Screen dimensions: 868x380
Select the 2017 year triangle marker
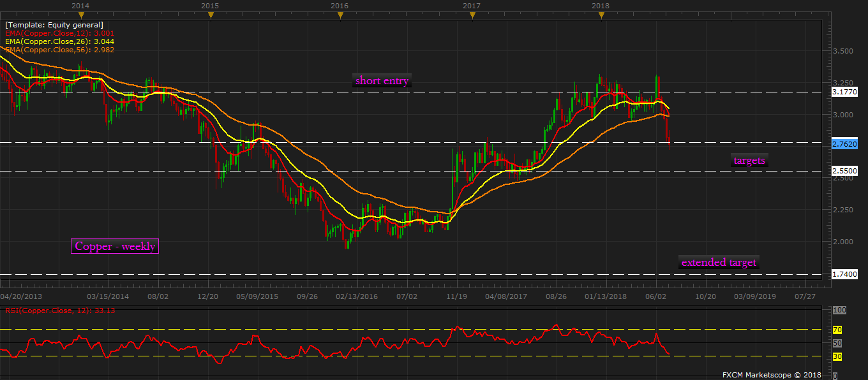(x=472, y=15)
